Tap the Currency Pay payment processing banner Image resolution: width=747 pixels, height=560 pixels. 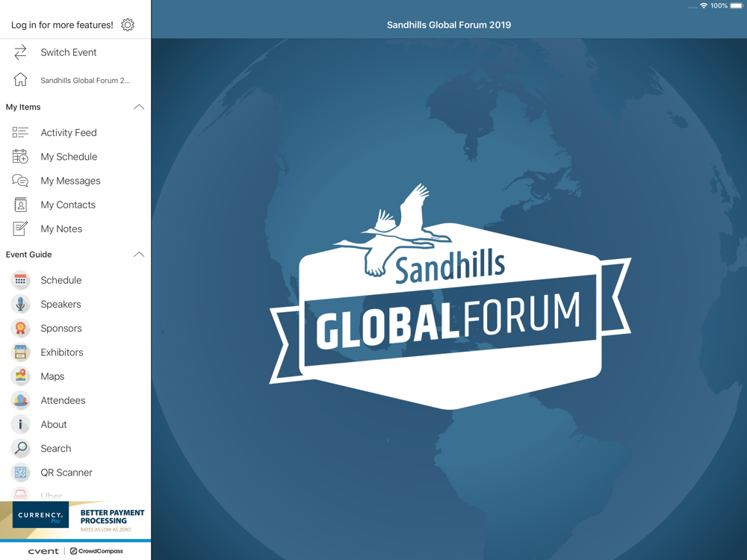(75, 520)
